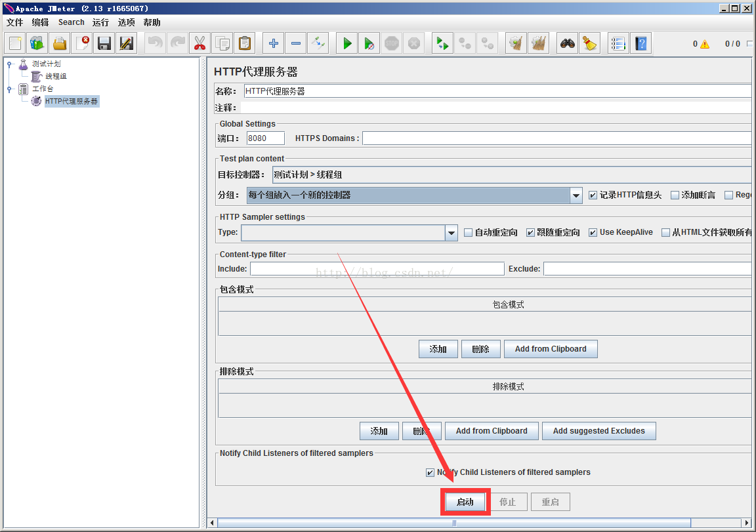Open the Help question-mark icon
This screenshot has height=532, width=756.
click(641, 43)
